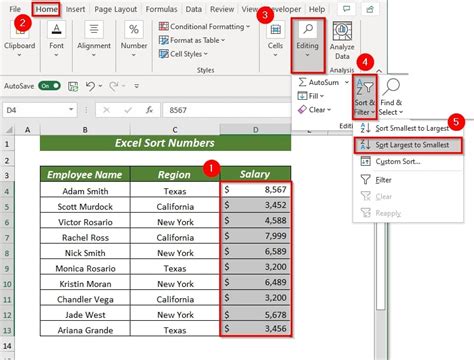Switch to the Data tab
The width and height of the screenshot is (474, 360).
pos(194,9)
